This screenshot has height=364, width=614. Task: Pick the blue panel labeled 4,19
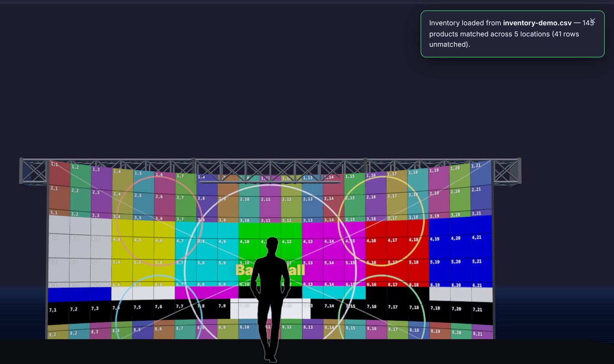[439, 247]
